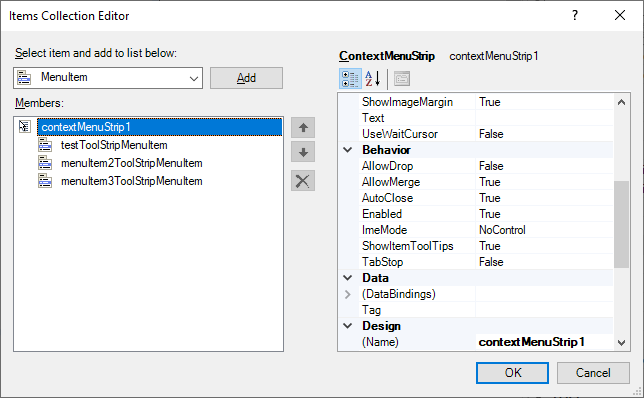Select menuItem3ToolStripMenuItem member
The height and width of the screenshot is (398, 644).
[131, 181]
